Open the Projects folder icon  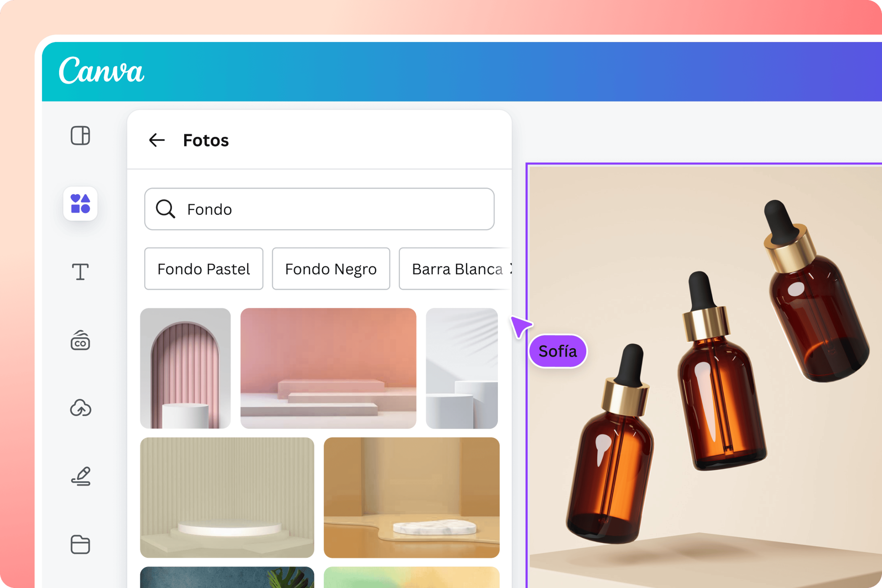tap(80, 544)
